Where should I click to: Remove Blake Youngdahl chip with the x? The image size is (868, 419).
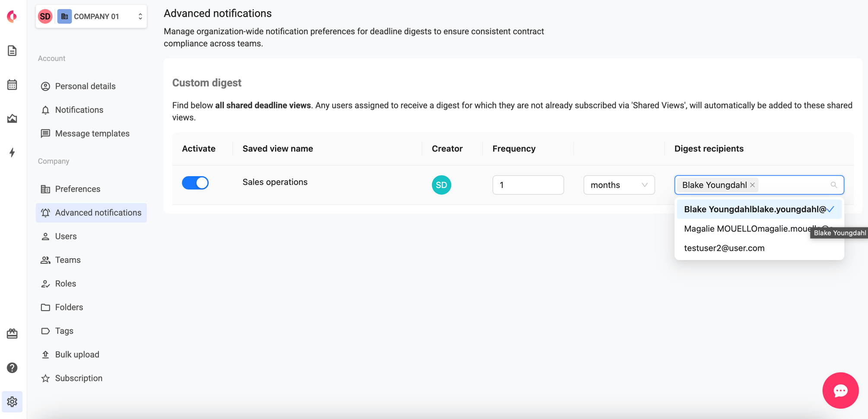coord(752,185)
